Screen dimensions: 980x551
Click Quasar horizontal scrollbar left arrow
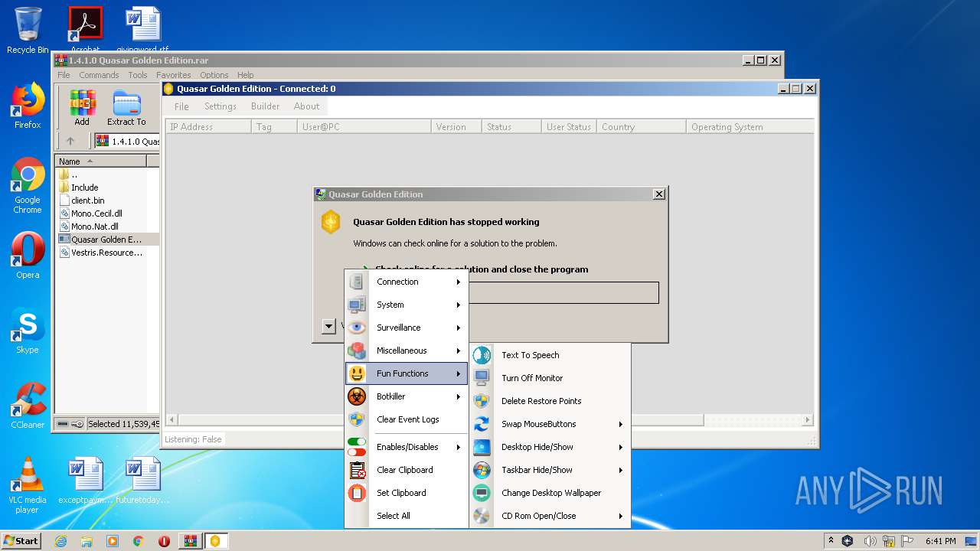point(171,419)
